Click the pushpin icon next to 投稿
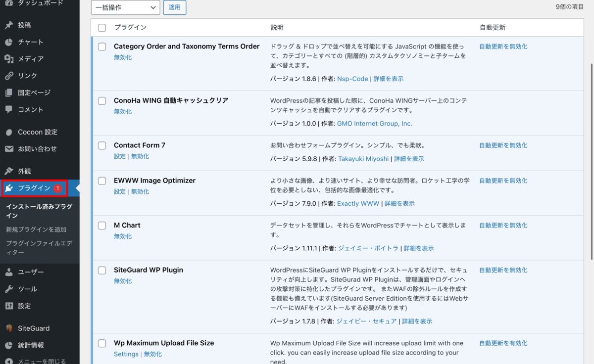Image resolution: width=594 pixels, height=364 pixels. click(x=9, y=25)
